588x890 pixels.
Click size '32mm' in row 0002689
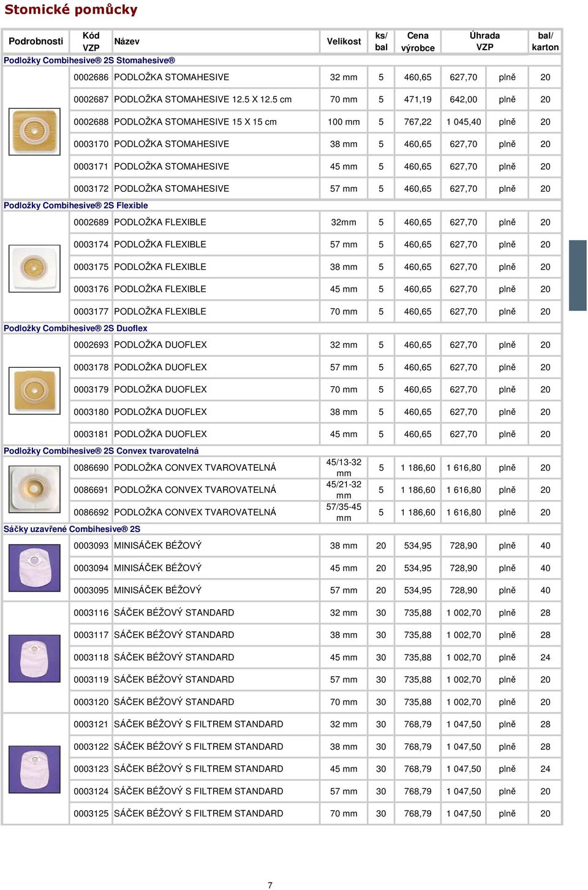344,222
